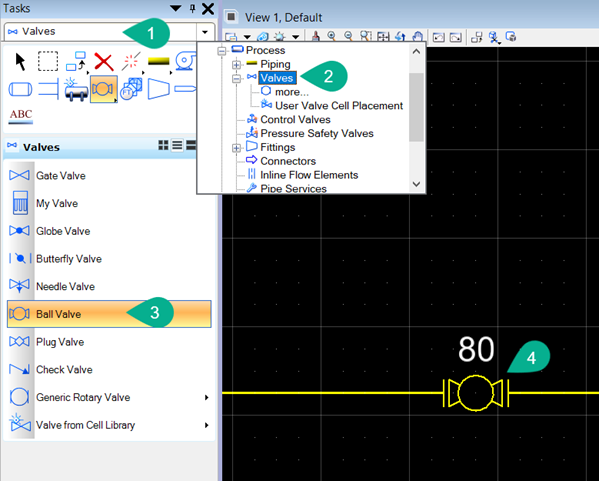Expand the Piping tree node
The width and height of the screenshot is (599, 481).
236,65
